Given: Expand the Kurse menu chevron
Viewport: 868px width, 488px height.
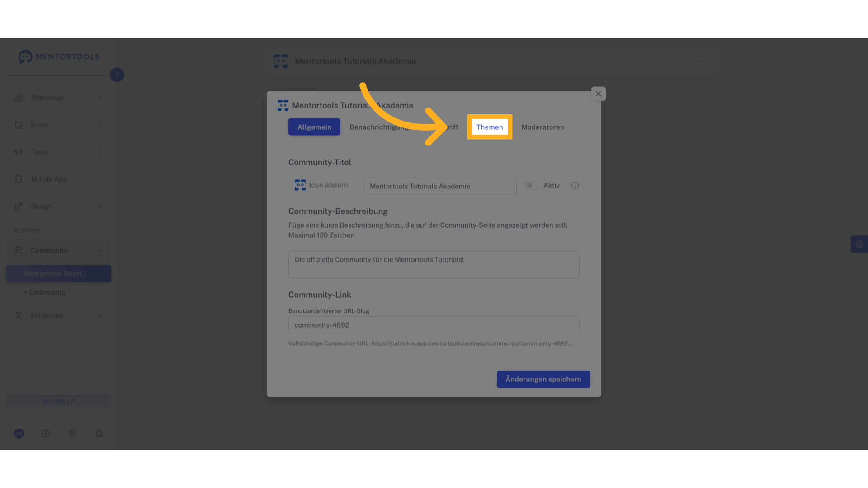Looking at the screenshot, I should 100,125.
